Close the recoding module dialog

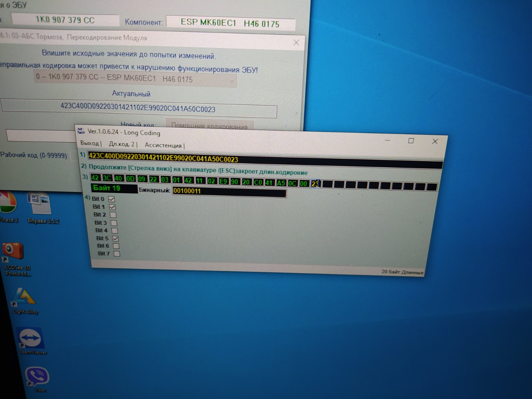tap(296, 43)
